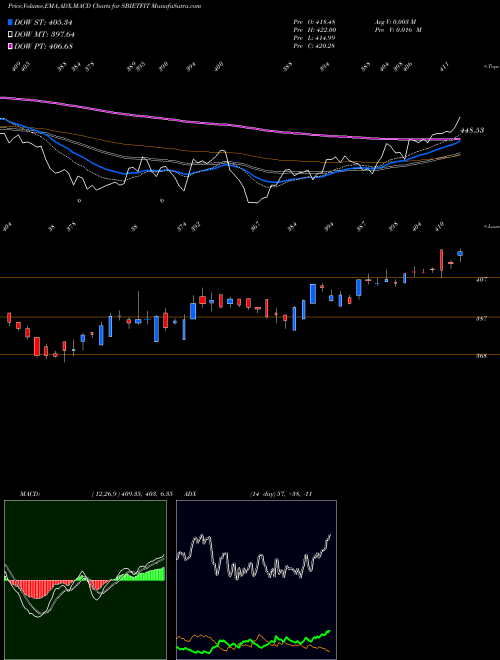Image resolution: width=500 pixels, height=660 pixels.
Task: Click the white DOW MT legend swatch
Action: coord(10,34)
